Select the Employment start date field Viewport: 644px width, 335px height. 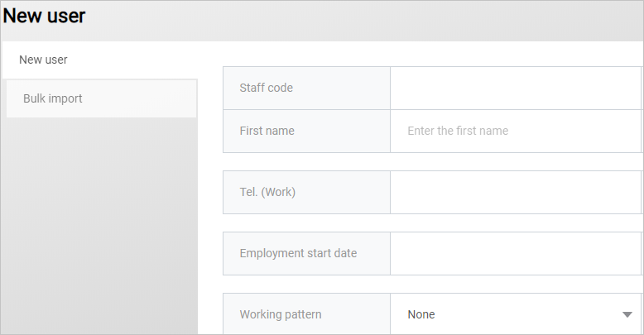click(515, 253)
